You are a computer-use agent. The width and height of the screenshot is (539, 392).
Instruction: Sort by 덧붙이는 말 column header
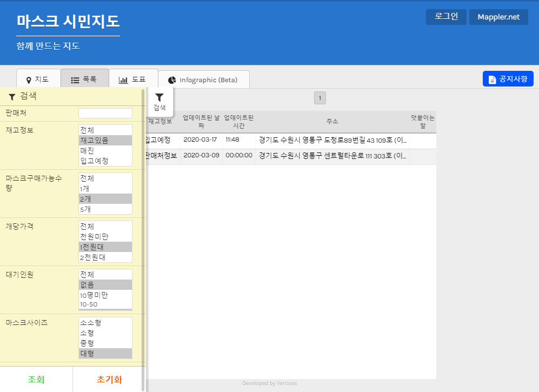point(423,121)
